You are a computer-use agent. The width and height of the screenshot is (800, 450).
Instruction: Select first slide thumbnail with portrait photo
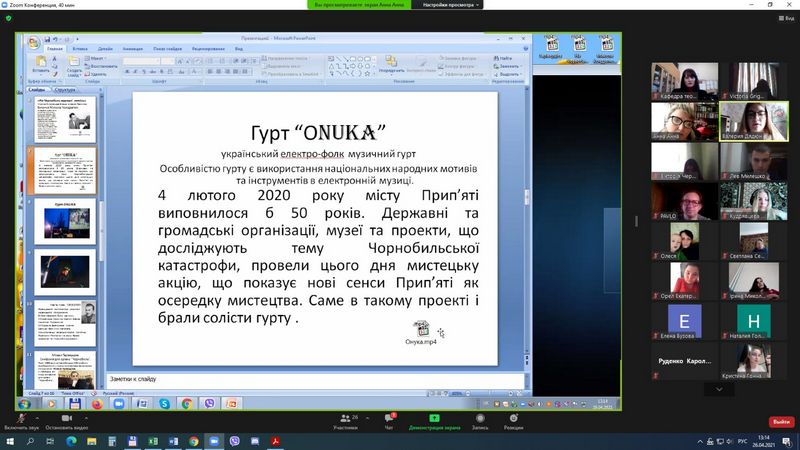(65, 119)
